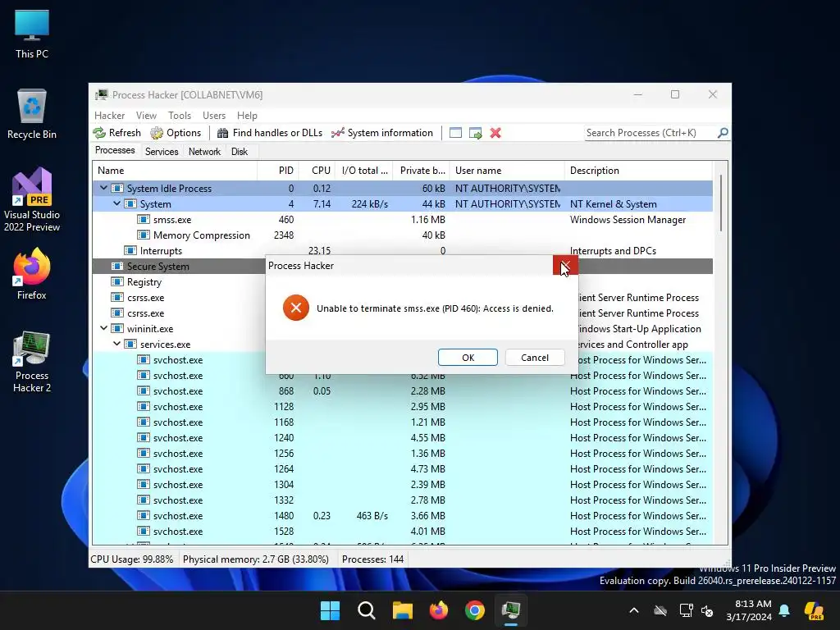Open the Tools menu

[x=180, y=116]
